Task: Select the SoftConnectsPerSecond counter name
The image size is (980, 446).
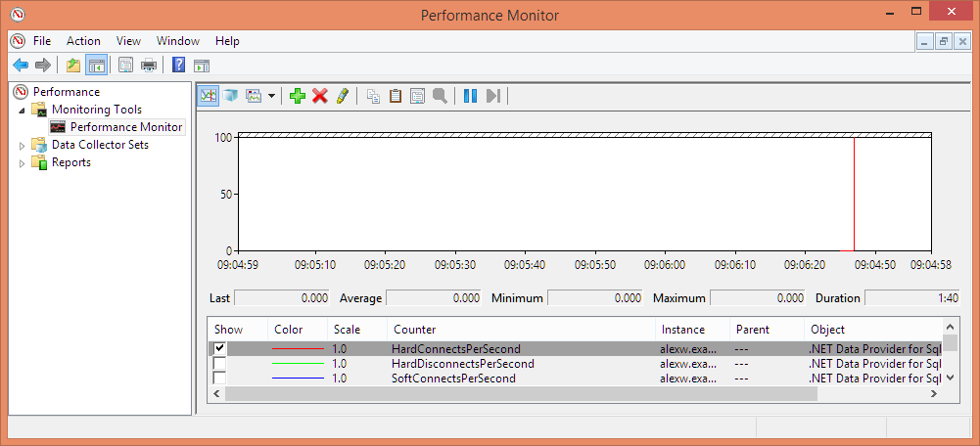Action: tap(453, 379)
